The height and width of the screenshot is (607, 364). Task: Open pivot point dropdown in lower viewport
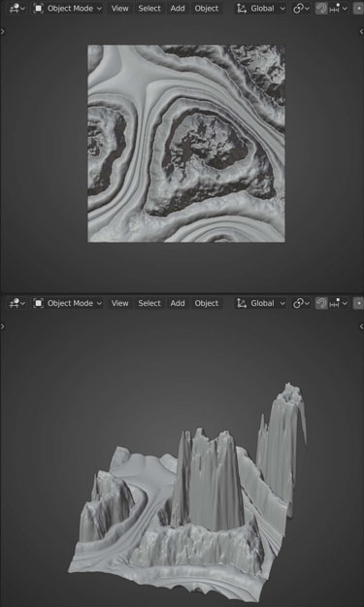pyautogui.click(x=301, y=303)
